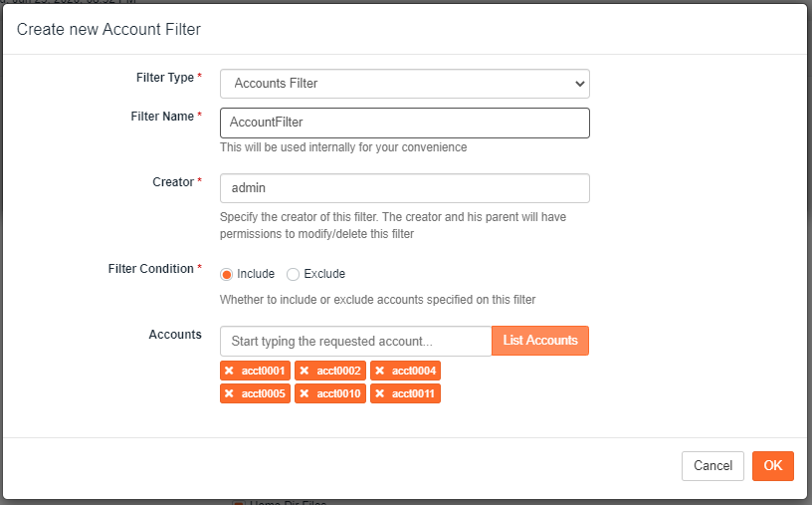Delete the acct0004 tag via its X icon
This screenshot has height=505, width=812.
379,371
